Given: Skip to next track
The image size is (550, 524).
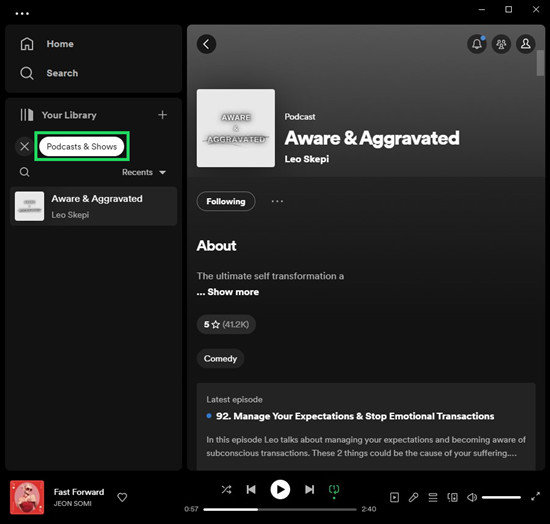Looking at the screenshot, I should [309, 489].
